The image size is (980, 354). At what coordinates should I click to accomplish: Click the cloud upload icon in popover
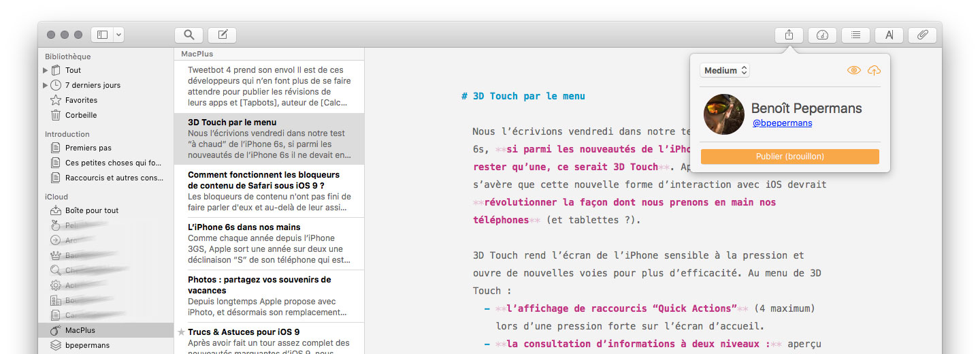[x=874, y=71]
